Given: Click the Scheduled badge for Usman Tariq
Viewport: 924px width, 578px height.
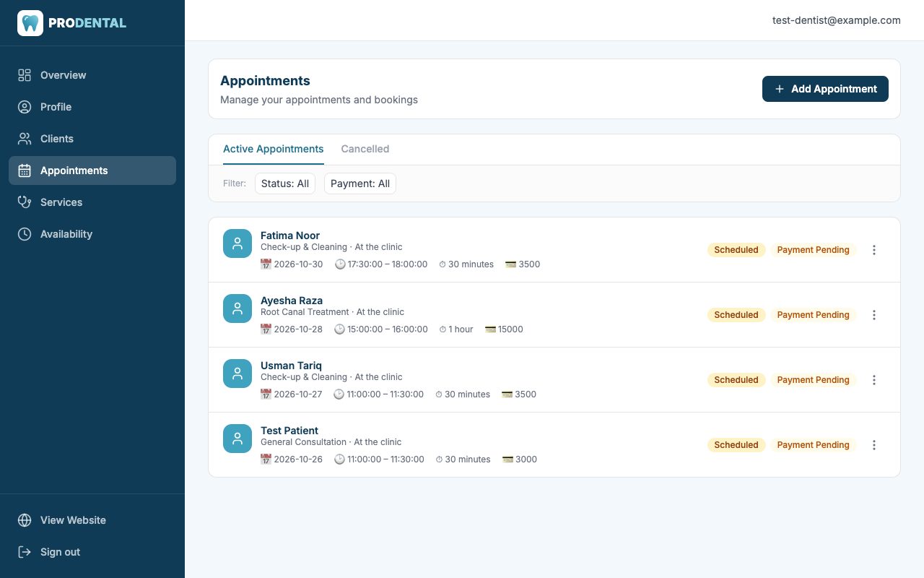Looking at the screenshot, I should (736, 380).
